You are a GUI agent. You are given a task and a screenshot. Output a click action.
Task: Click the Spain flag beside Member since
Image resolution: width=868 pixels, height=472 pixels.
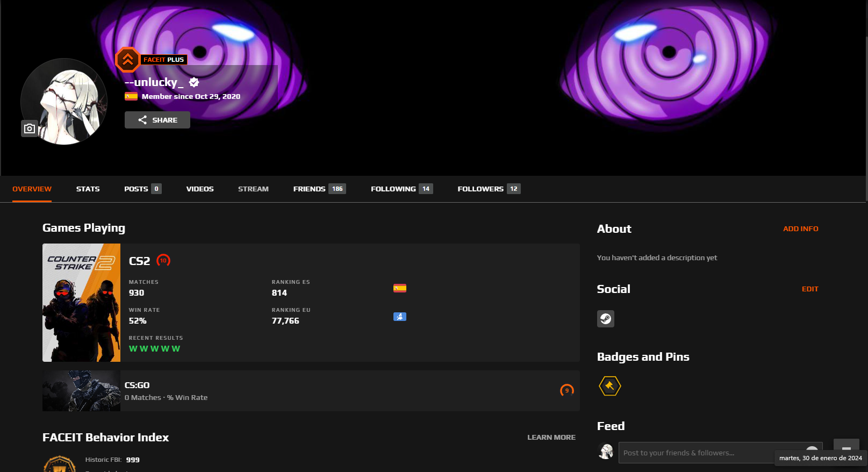(x=131, y=97)
